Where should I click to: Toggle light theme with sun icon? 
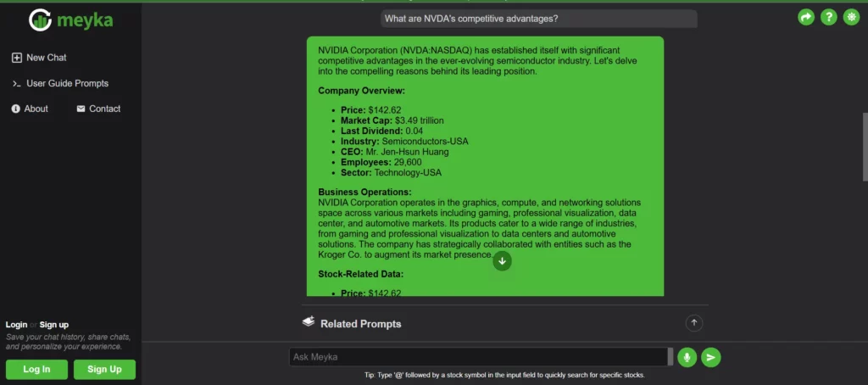pos(850,17)
